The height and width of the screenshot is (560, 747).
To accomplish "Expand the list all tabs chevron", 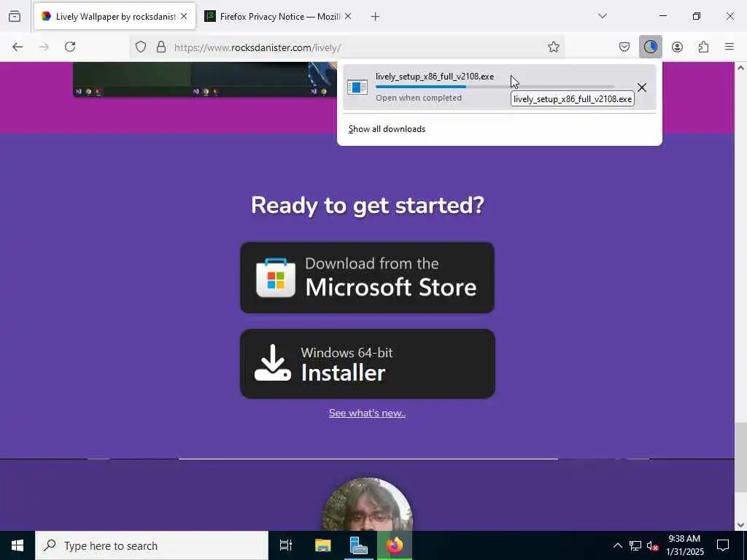I will click(x=603, y=16).
